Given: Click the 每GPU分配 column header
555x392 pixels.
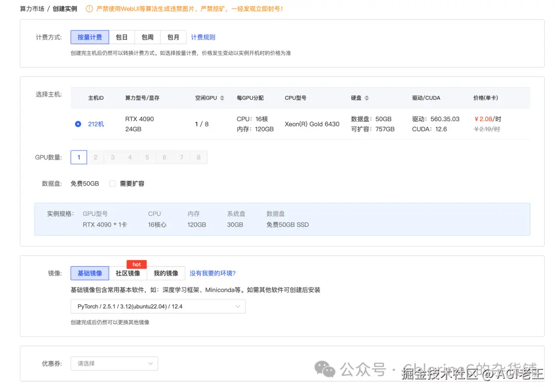Looking at the screenshot, I should pos(250,98).
